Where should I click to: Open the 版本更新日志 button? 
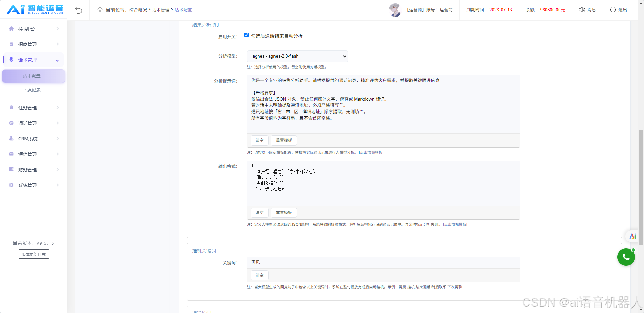click(34, 254)
